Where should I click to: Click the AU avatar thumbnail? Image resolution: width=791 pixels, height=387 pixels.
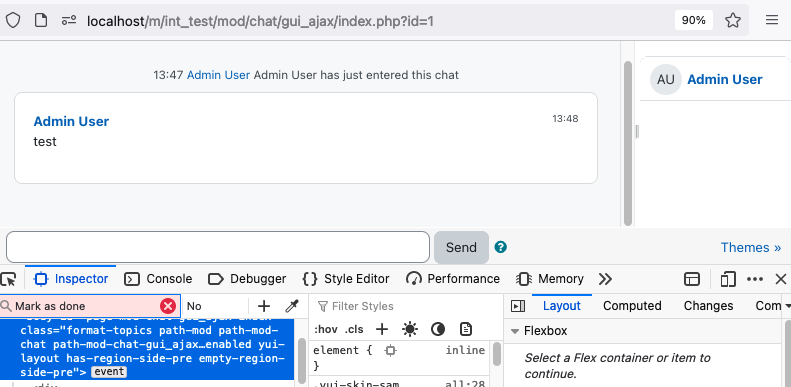pyautogui.click(x=665, y=79)
